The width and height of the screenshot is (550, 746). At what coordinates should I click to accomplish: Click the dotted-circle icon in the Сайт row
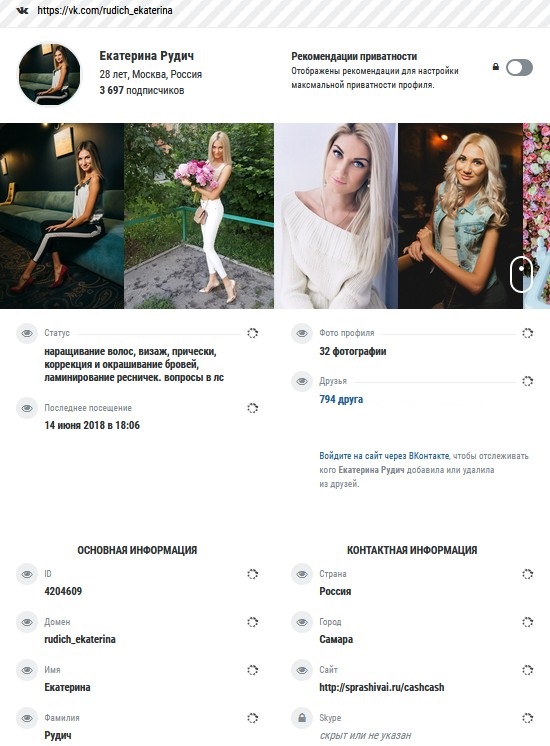click(x=527, y=670)
